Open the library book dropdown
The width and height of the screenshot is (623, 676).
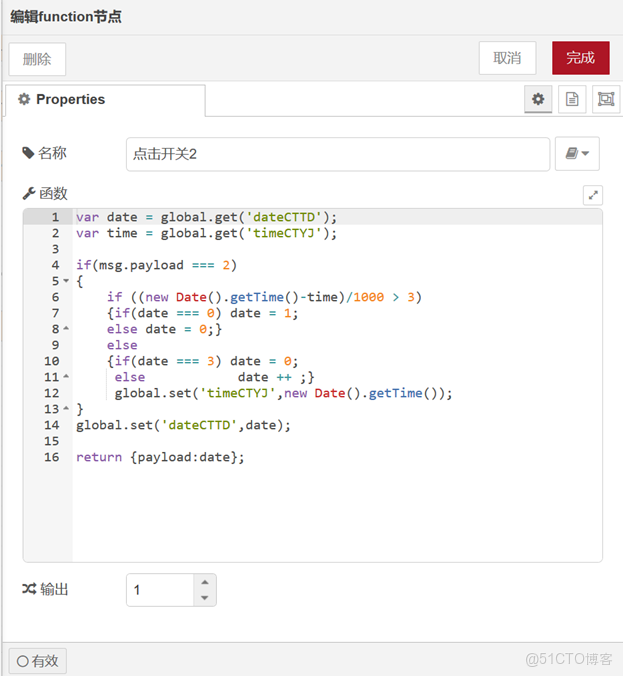point(577,153)
